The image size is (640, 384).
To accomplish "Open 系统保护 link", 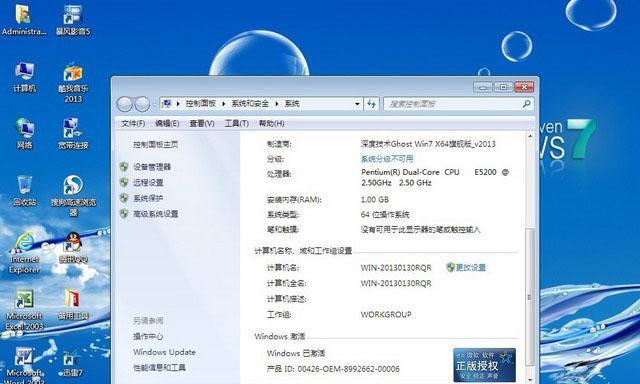I will pyautogui.click(x=148, y=198).
